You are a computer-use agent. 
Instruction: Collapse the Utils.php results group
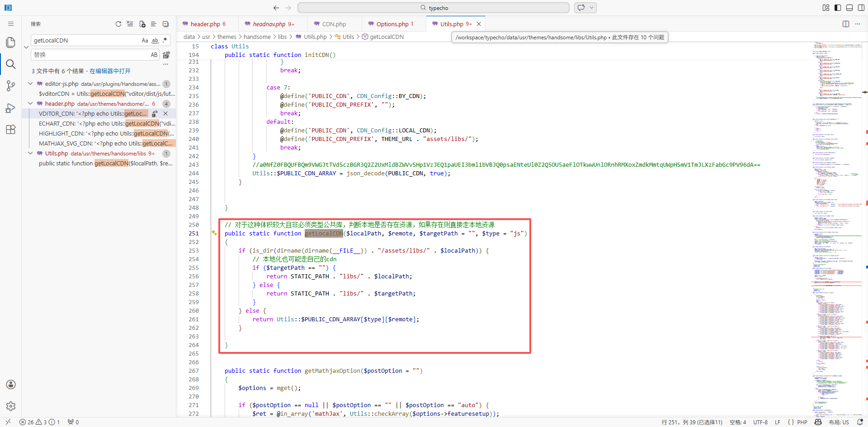[30, 153]
